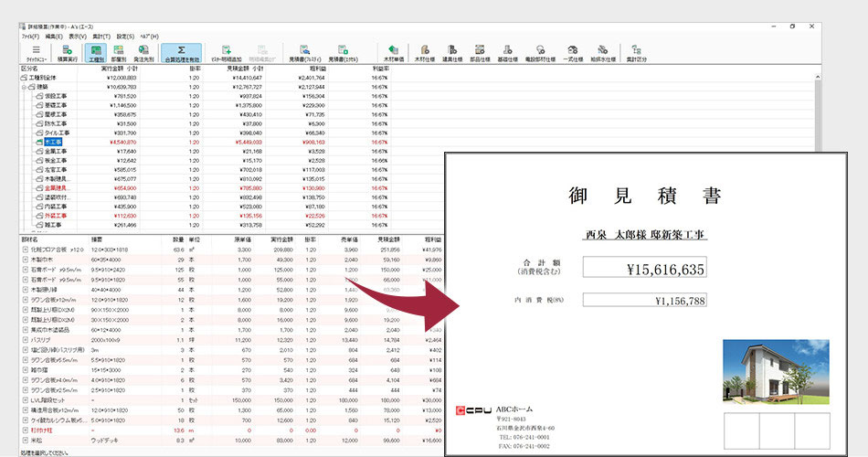Open the 電設部材仕様 toolbar icon
This screenshot has width=868, height=457.
point(540,50)
